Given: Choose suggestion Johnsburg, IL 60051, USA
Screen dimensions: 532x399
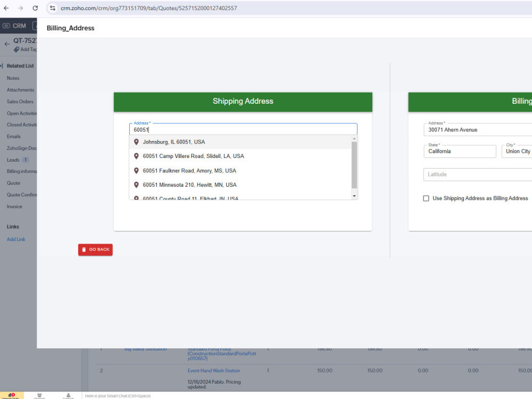Looking at the screenshot, I should click(240, 142).
